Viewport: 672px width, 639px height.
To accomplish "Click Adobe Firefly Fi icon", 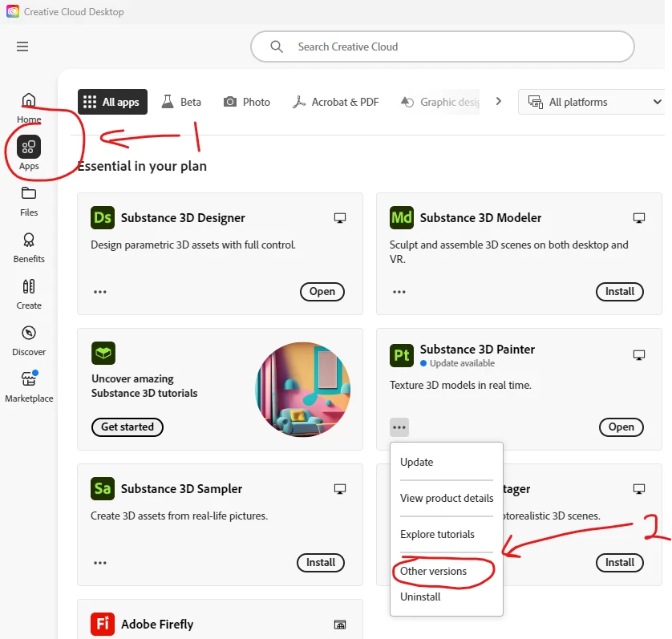I will [x=103, y=624].
